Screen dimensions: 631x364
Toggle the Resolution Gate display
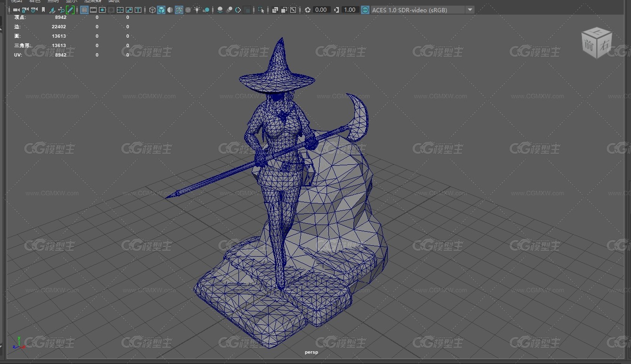coord(102,9)
